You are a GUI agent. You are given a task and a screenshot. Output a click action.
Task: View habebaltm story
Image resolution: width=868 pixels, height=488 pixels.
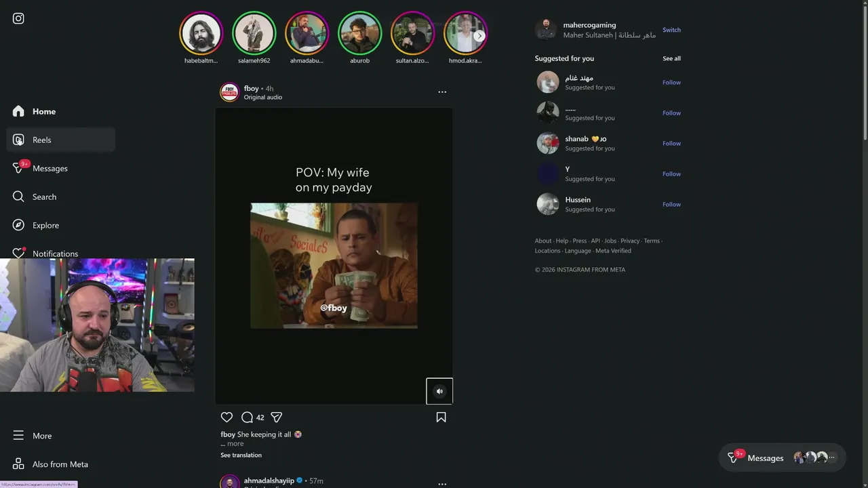click(201, 33)
